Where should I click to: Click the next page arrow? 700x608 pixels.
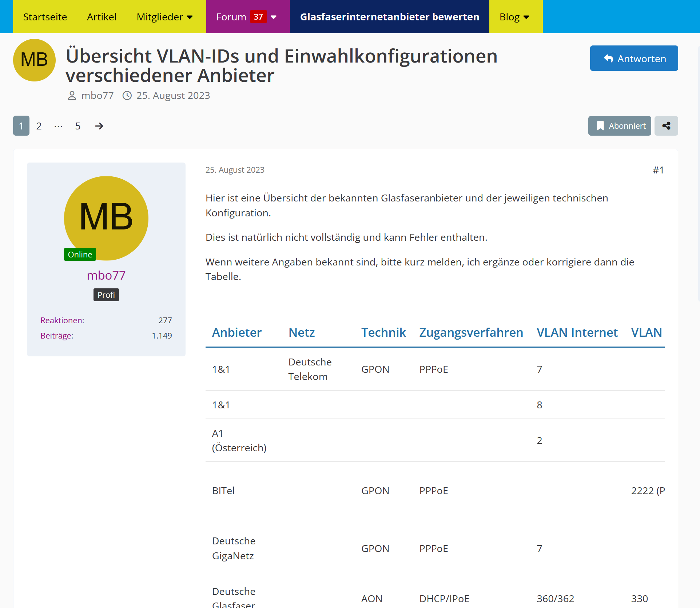[99, 126]
